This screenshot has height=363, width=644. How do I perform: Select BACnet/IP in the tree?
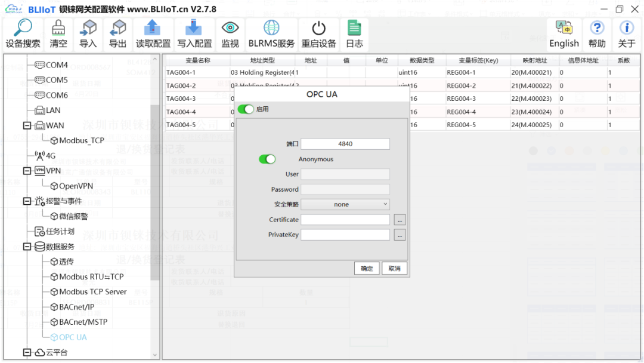click(76, 307)
